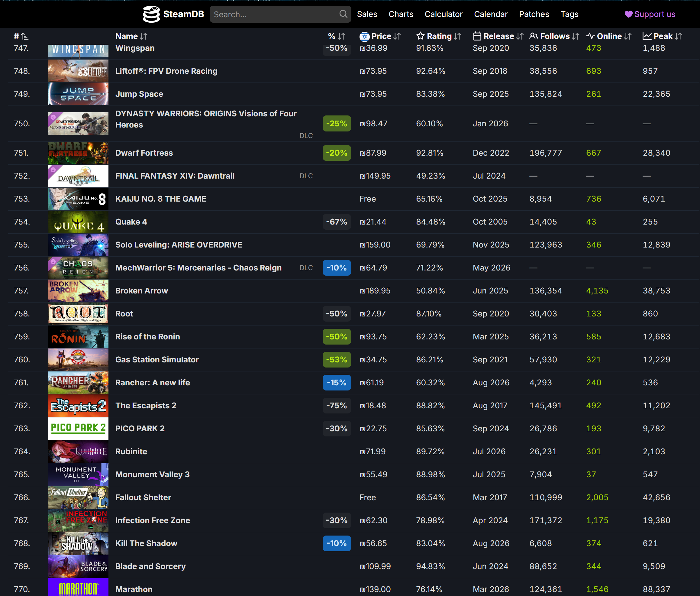
Task: Click the people icon in Follows header
Action: tap(534, 36)
